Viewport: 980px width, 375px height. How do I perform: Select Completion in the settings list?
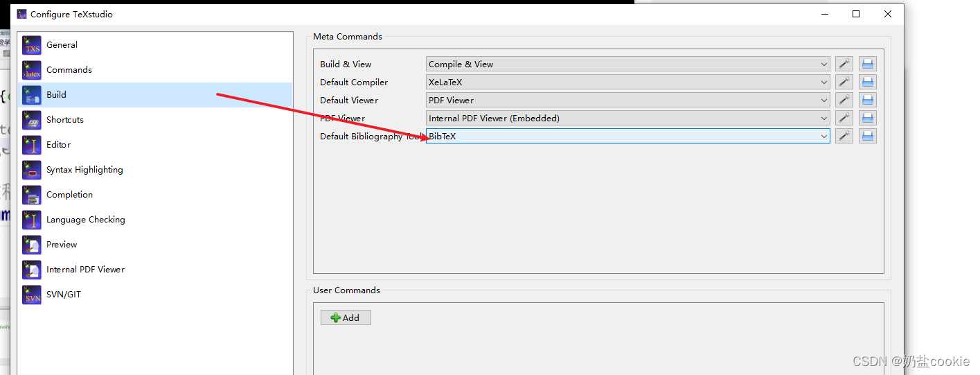click(155, 195)
